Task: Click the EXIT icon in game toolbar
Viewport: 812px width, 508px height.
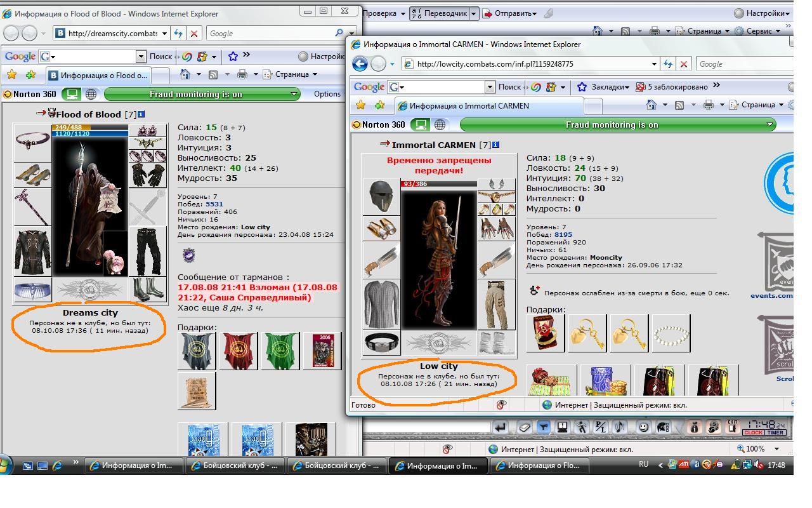Action: [731, 427]
